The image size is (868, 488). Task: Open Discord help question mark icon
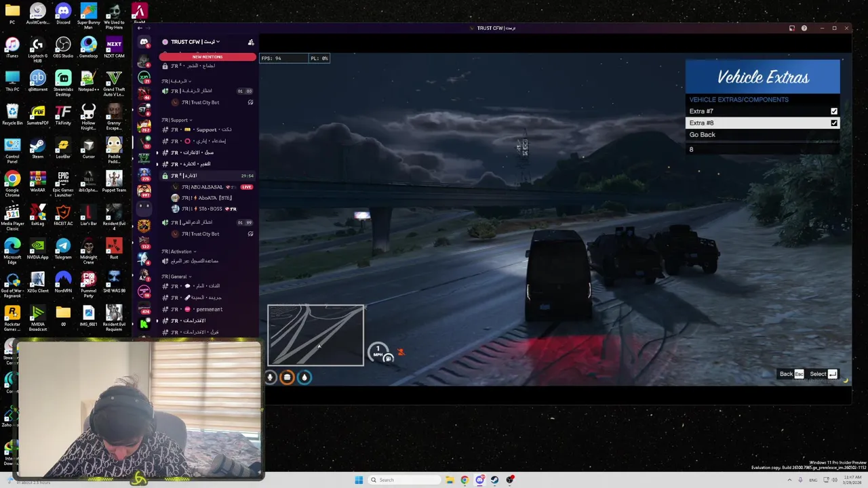(x=804, y=28)
